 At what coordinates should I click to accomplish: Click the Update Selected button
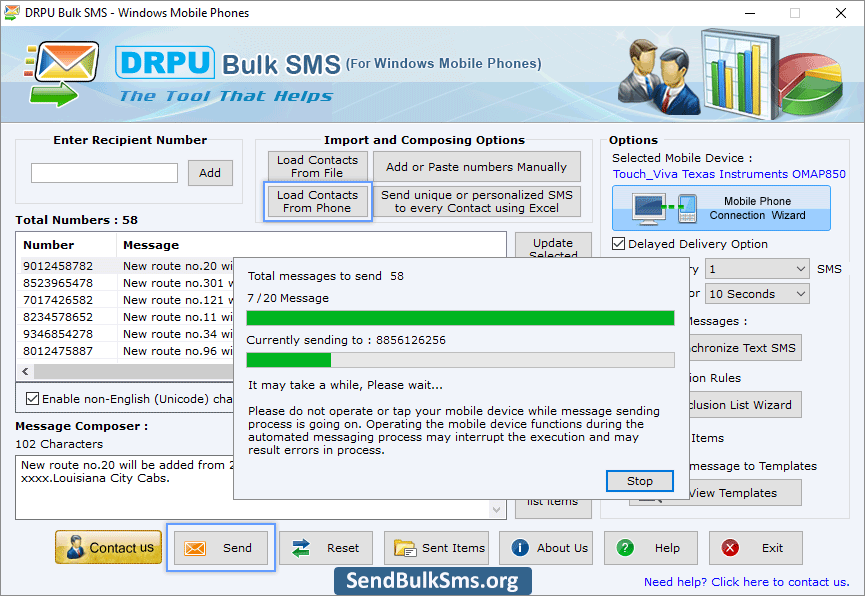(553, 246)
